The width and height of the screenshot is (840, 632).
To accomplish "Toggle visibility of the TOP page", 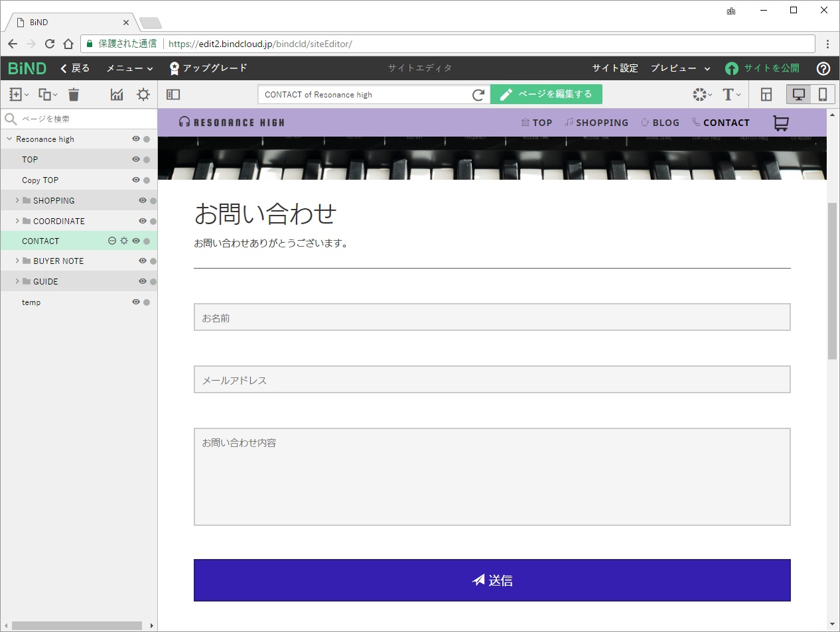I will click(x=135, y=159).
